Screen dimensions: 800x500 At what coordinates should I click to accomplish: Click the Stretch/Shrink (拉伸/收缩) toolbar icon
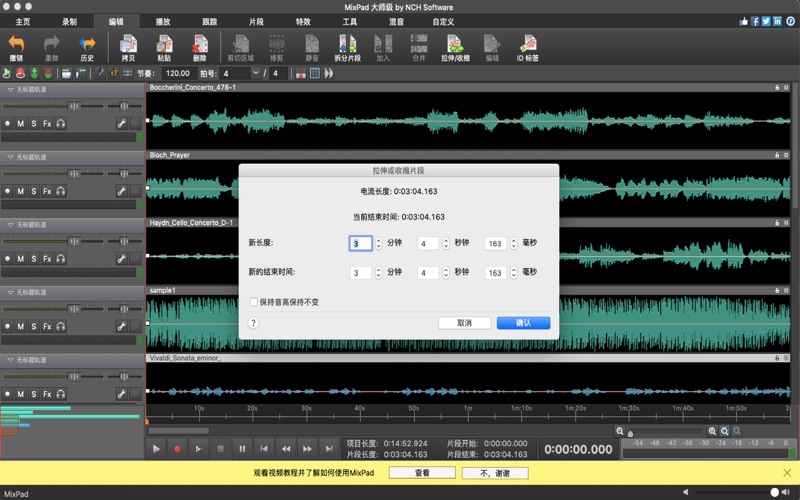pyautogui.click(x=455, y=46)
